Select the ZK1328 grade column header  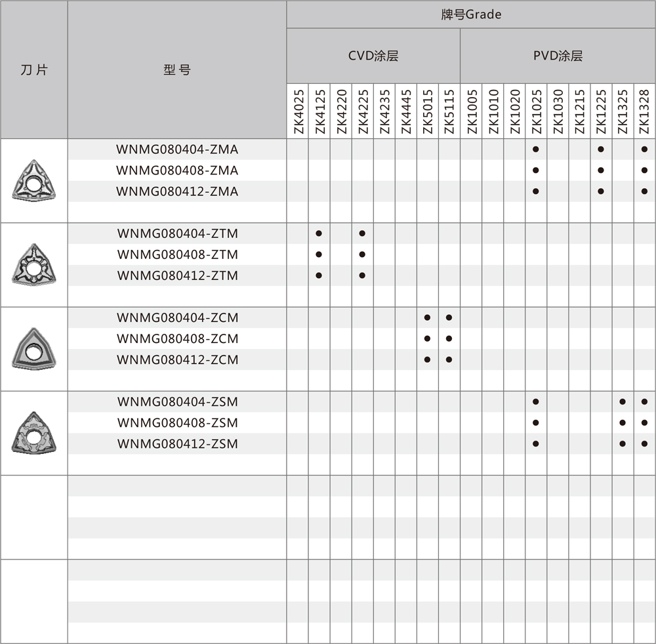(644, 111)
